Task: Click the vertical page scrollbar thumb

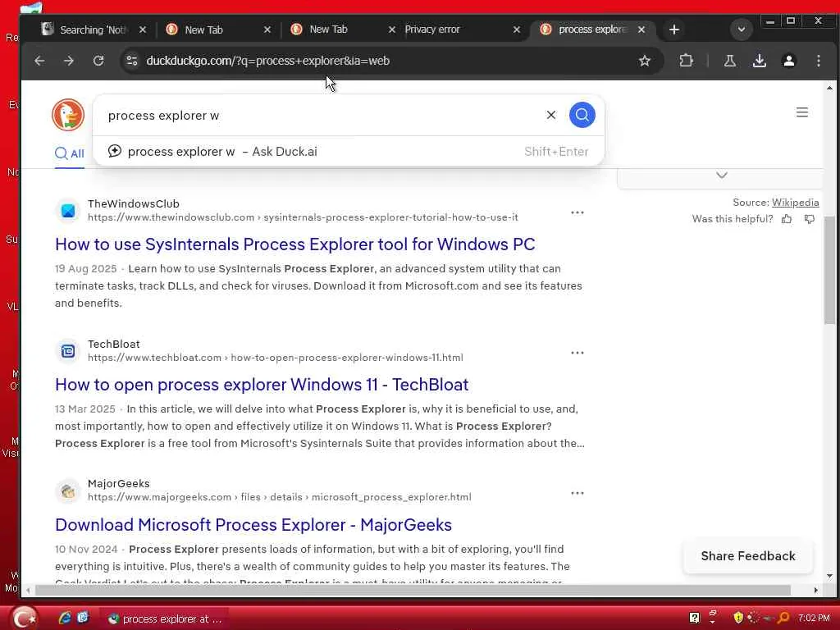Action: [x=829, y=271]
